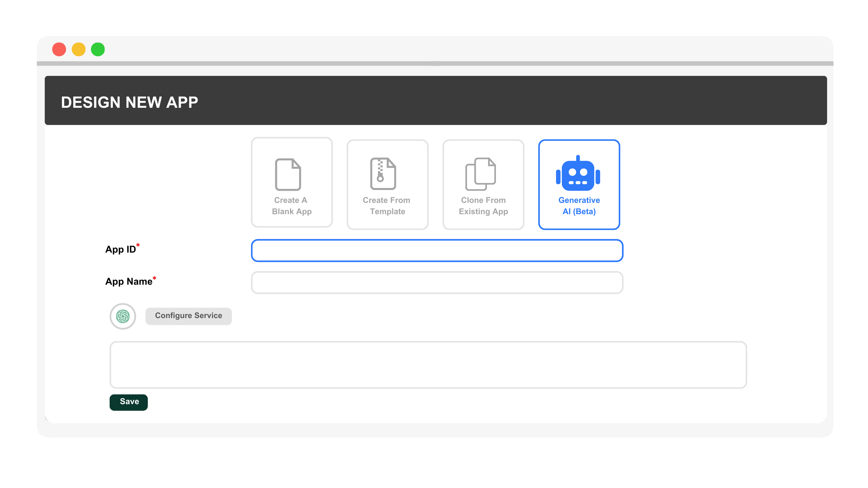Click the large prompt text area
This screenshot has height=488, width=868.
[x=428, y=365]
